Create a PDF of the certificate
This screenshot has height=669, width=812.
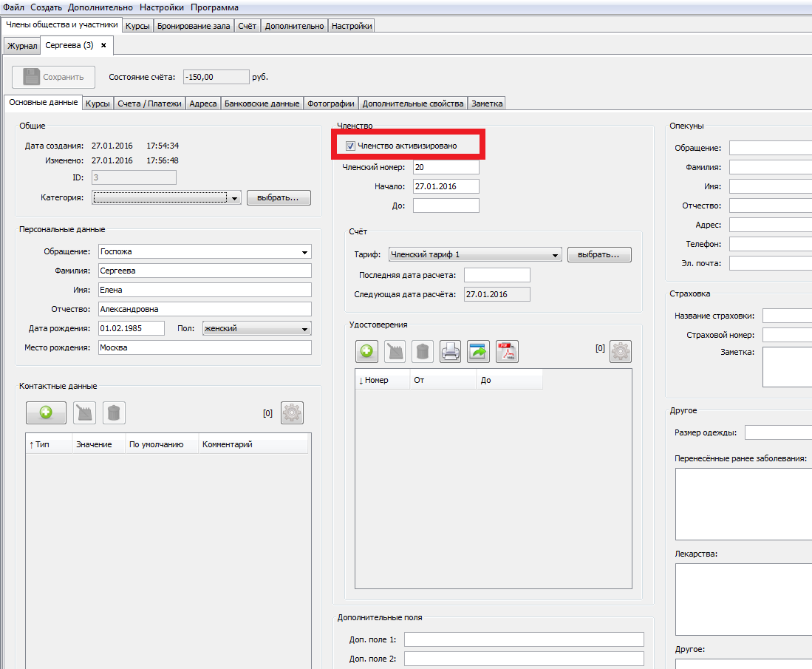point(507,351)
